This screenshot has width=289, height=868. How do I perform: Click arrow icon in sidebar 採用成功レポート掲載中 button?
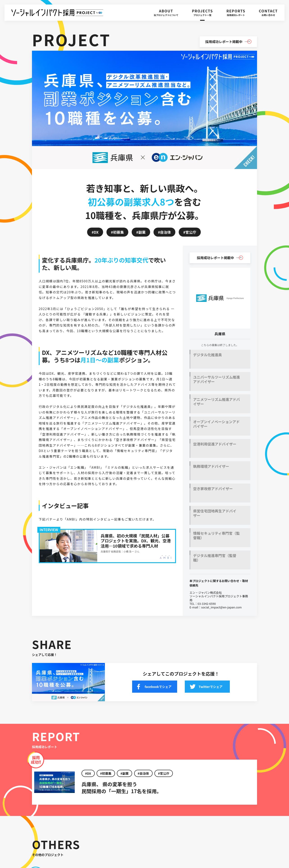[x=240, y=258]
